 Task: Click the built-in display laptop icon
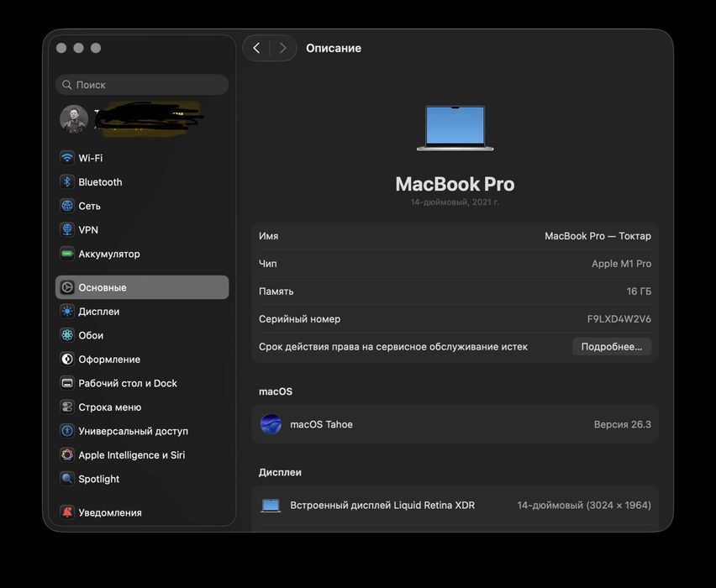click(x=271, y=506)
